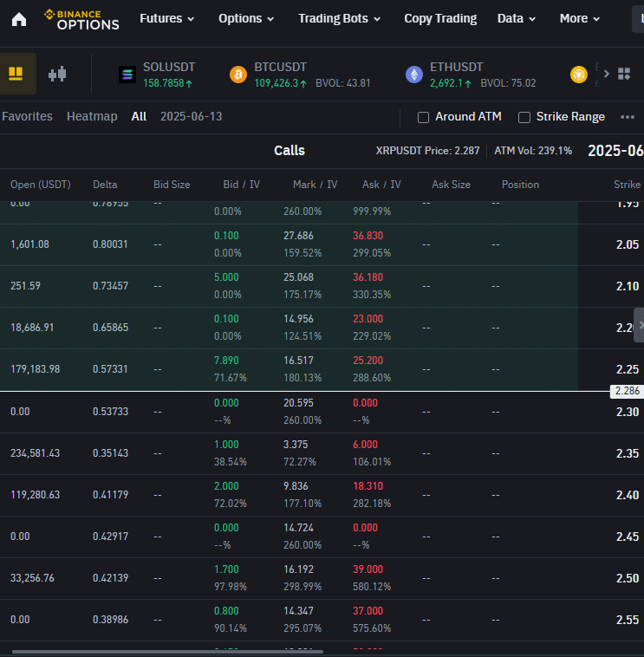Select bid price 7.890 at strike 2.25
644x657 pixels.
coord(226,361)
